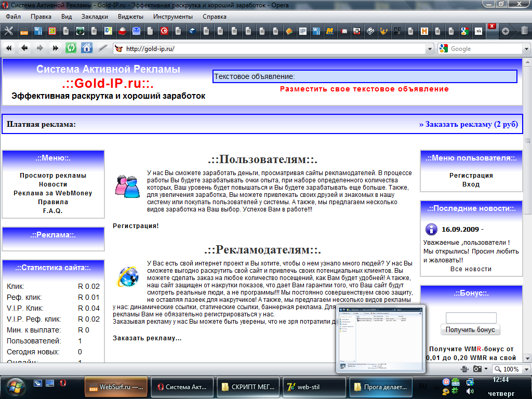Open the Все новости link
The width and height of the screenshot is (532, 399).
coord(471,269)
